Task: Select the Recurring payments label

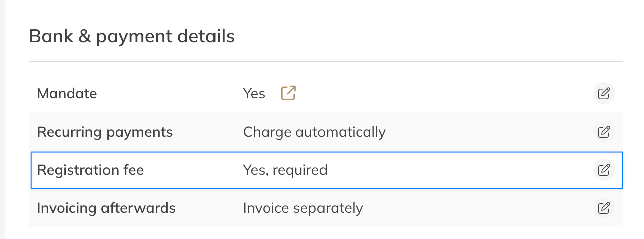Action: coord(104,132)
